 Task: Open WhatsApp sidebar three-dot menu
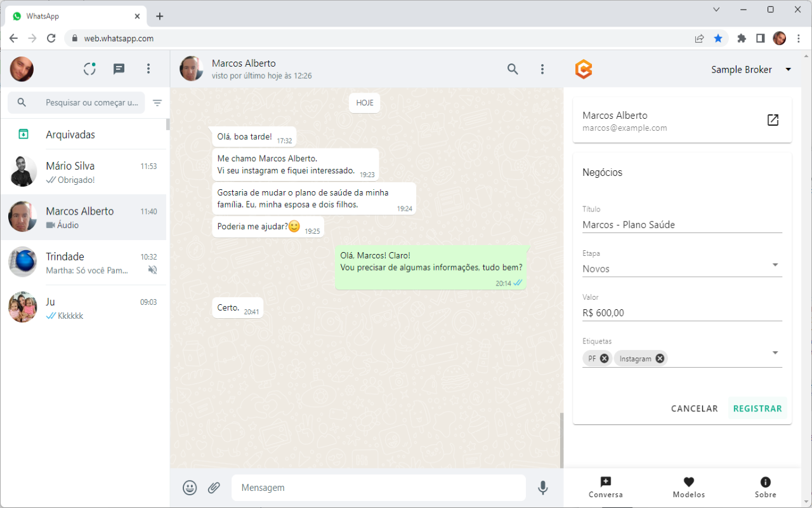pos(148,69)
